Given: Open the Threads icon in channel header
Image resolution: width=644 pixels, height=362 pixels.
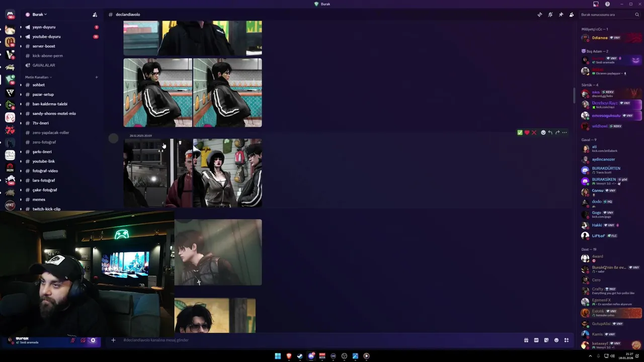Looking at the screenshot, I should point(540,15).
